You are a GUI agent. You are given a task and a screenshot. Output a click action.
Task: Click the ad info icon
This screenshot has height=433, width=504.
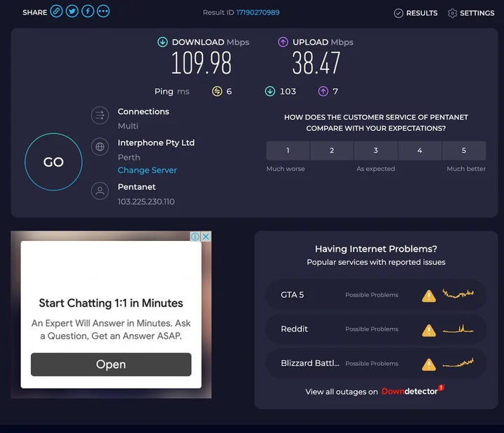point(195,237)
